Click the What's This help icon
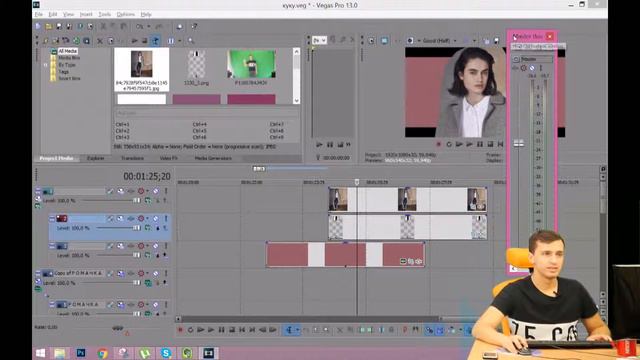 point(194,27)
